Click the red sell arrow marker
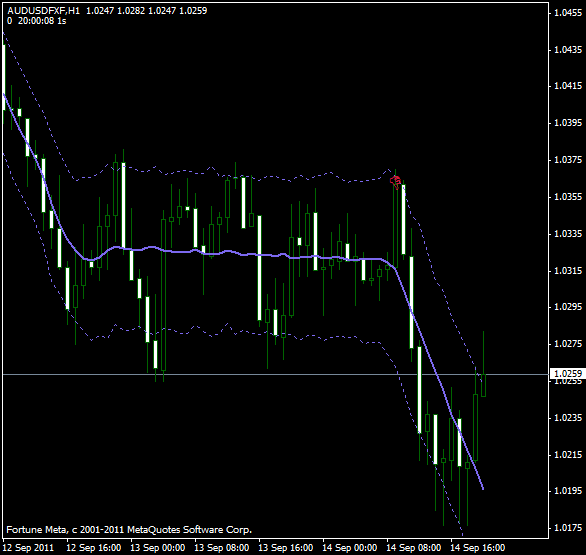The height and width of the screenshot is (555, 586). [395, 182]
